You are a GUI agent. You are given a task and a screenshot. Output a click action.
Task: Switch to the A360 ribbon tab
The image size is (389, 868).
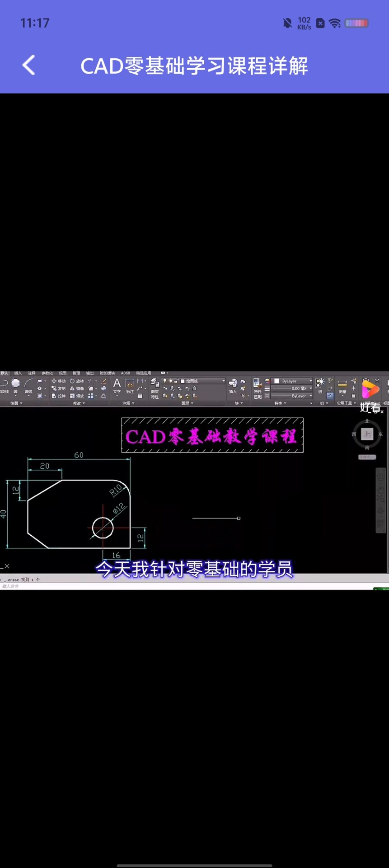tap(126, 373)
